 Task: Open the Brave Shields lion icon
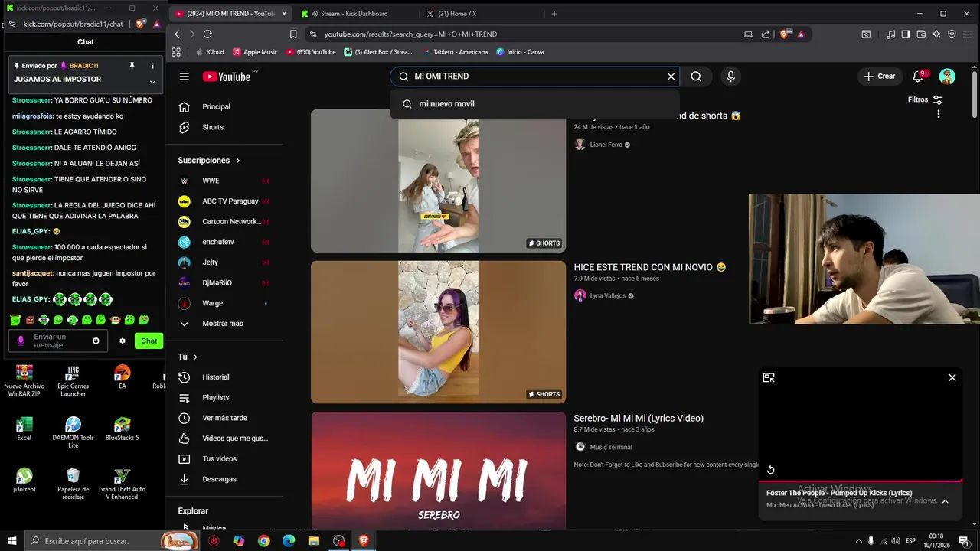click(x=784, y=34)
